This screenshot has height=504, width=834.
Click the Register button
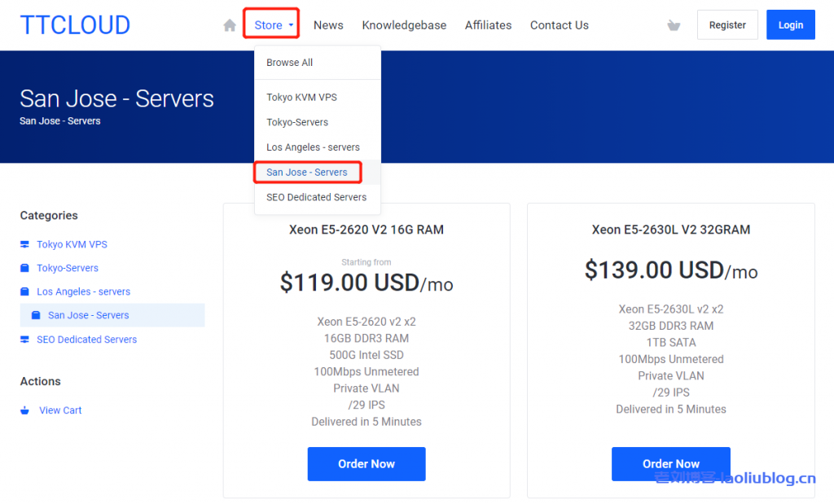727,25
